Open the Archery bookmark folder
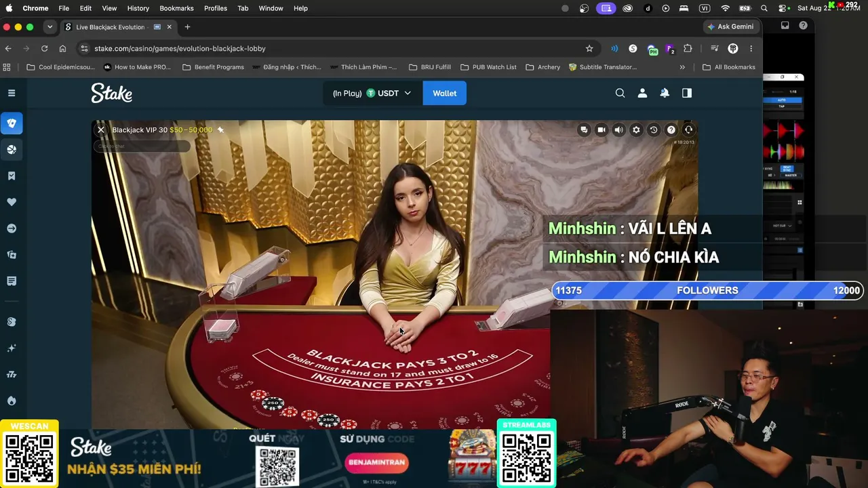The image size is (868, 488). click(542, 67)
